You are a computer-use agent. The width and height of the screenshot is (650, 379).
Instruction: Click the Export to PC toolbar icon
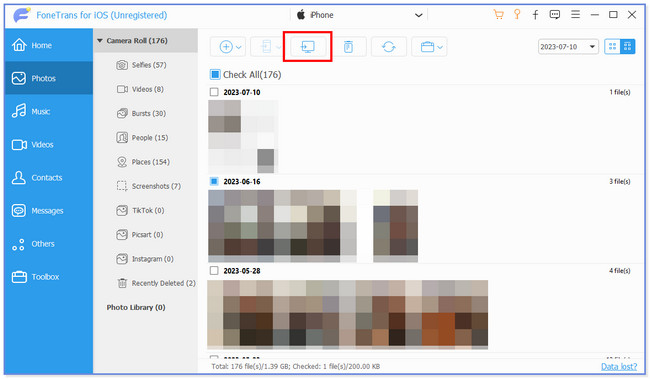coord(307,47)
